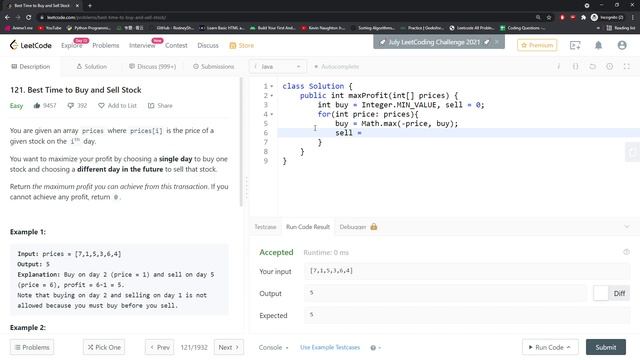Click the Premium button
Image resolution: width=640 pixels, height=360 pixels.
(x=537, y=45)
